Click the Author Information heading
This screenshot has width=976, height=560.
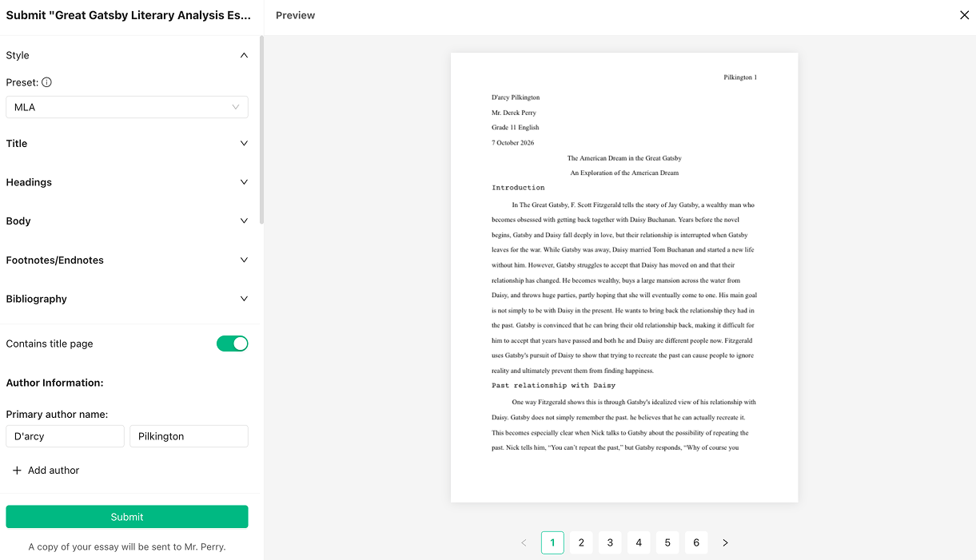pos(55,383)
